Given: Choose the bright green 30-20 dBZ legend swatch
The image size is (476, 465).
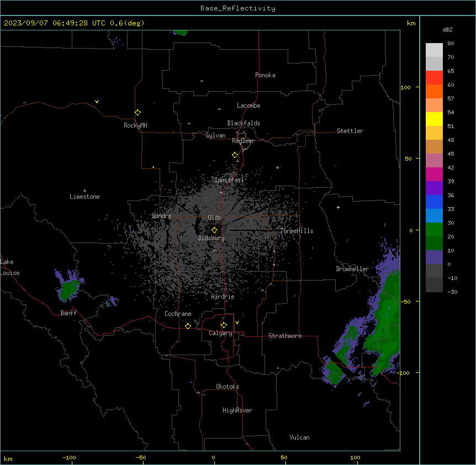Looking at the screenshot, I should 434,230.
